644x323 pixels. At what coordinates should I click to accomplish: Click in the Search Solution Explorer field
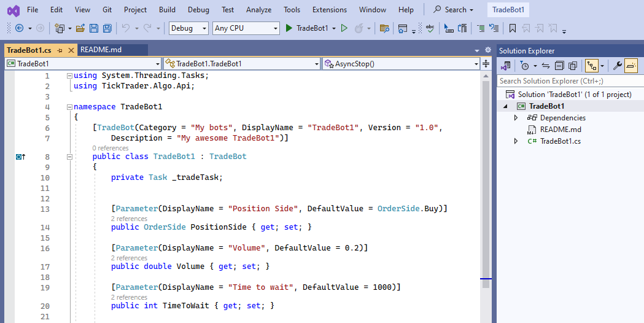tap(570, 81)
